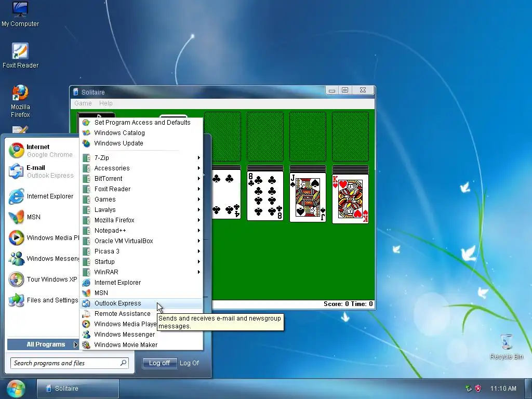Click the All Programs button
Image resolution: width=532 pixels, height=399 pixels.
click(43, 344)
